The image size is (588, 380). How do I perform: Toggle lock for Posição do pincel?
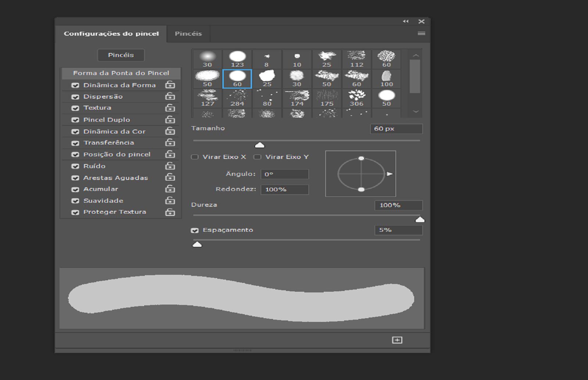pos(170,154)
